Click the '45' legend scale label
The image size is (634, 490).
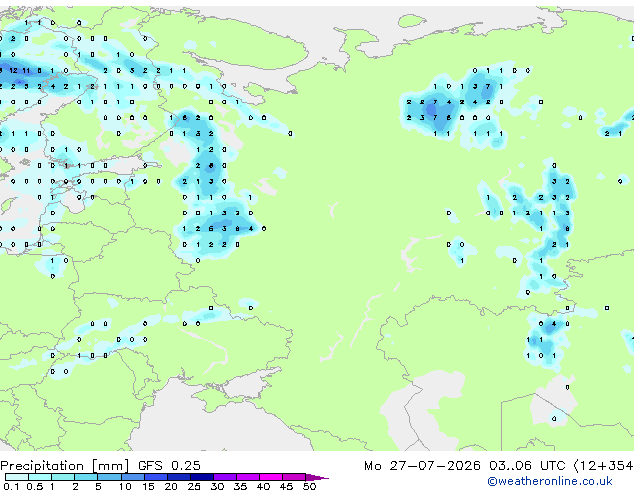point(286,486)
